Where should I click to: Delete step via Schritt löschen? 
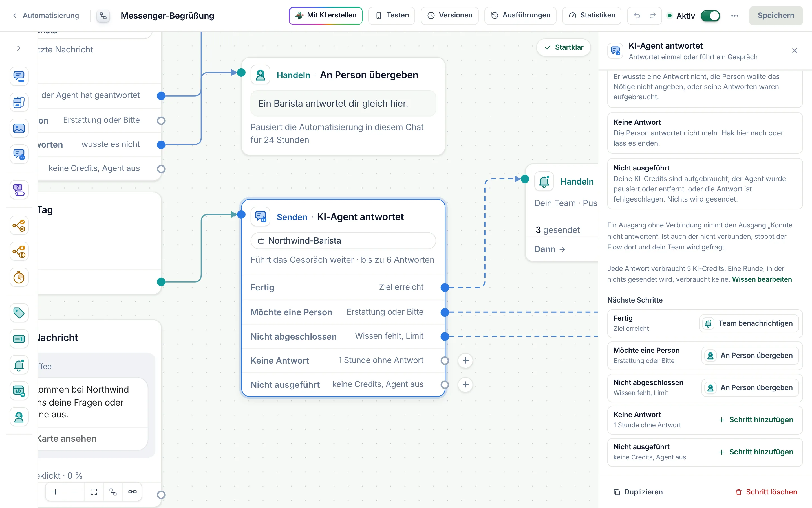[766, 492]
